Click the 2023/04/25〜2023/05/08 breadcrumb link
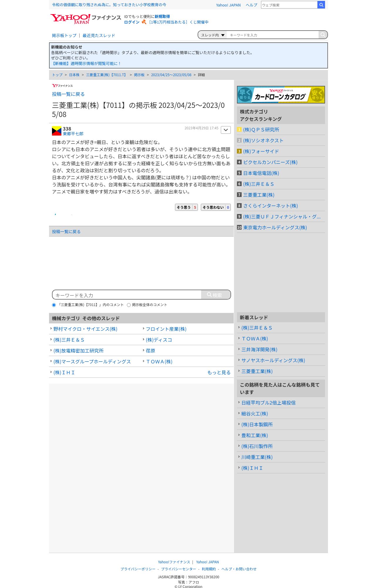The image size is (377, 588). point(171,75)
